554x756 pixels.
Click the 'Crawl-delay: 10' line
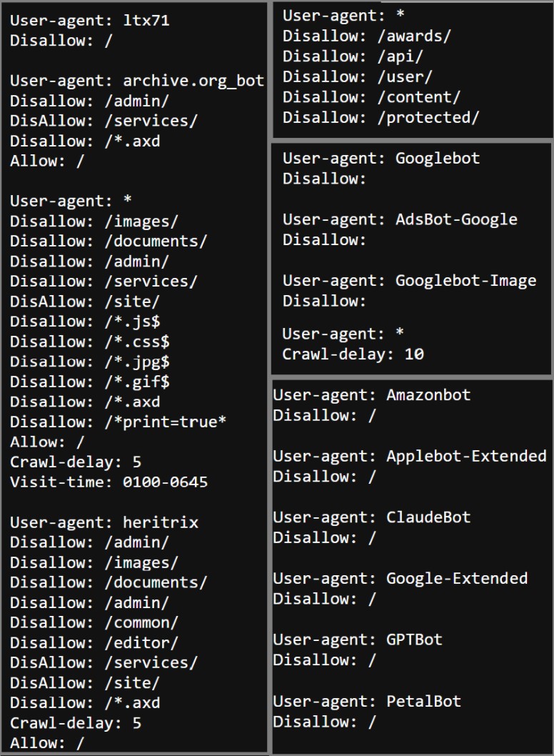(353, 354)
